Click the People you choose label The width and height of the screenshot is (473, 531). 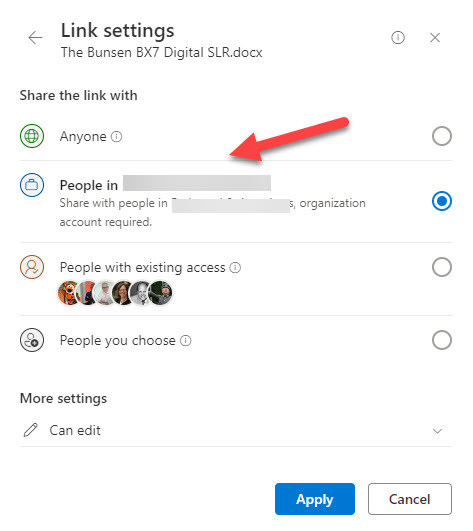click(x=117, y=340)
